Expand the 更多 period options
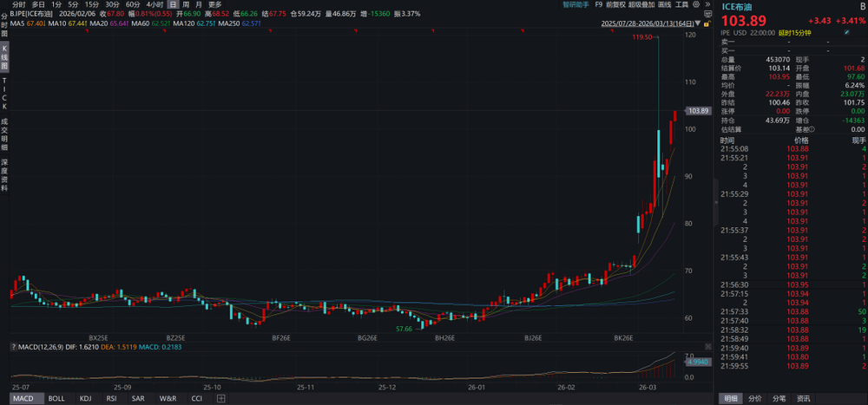The height and width of the screenshot is (405, 868). click(214, 4)
